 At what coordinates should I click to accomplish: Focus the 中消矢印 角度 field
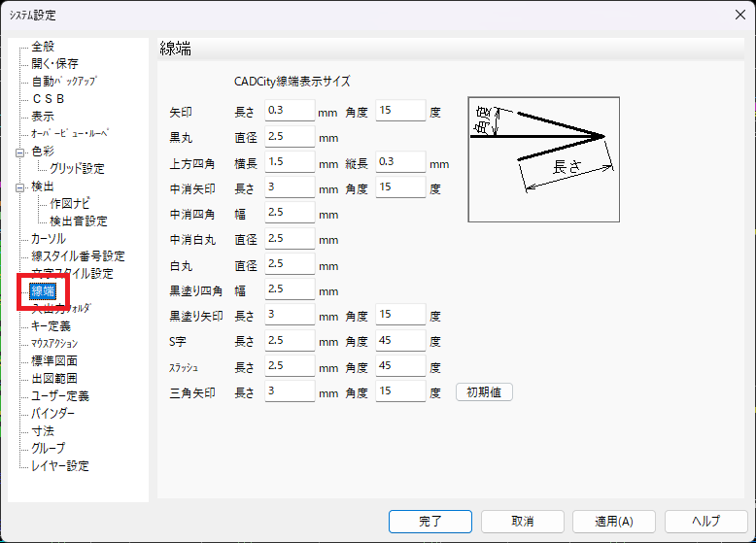tap(400, 187)
